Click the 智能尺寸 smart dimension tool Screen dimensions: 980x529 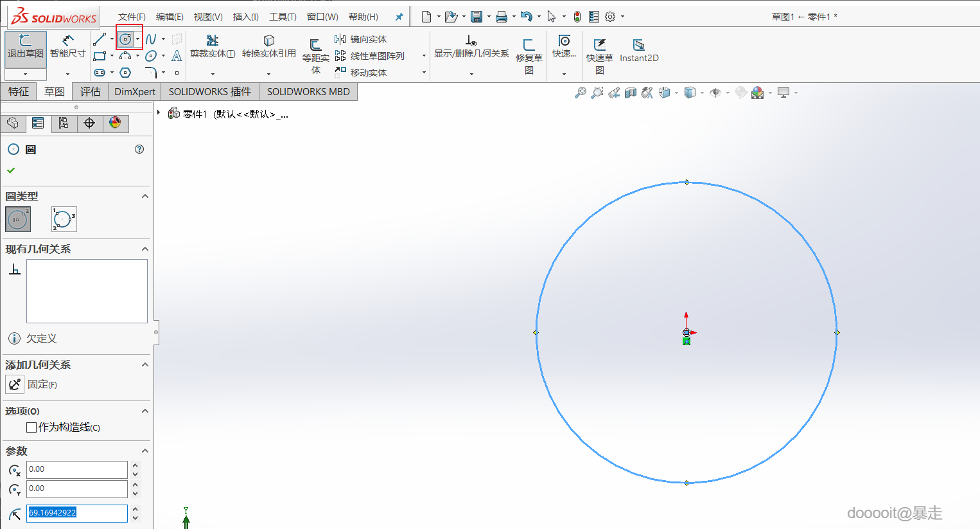(x=67, y=46)
